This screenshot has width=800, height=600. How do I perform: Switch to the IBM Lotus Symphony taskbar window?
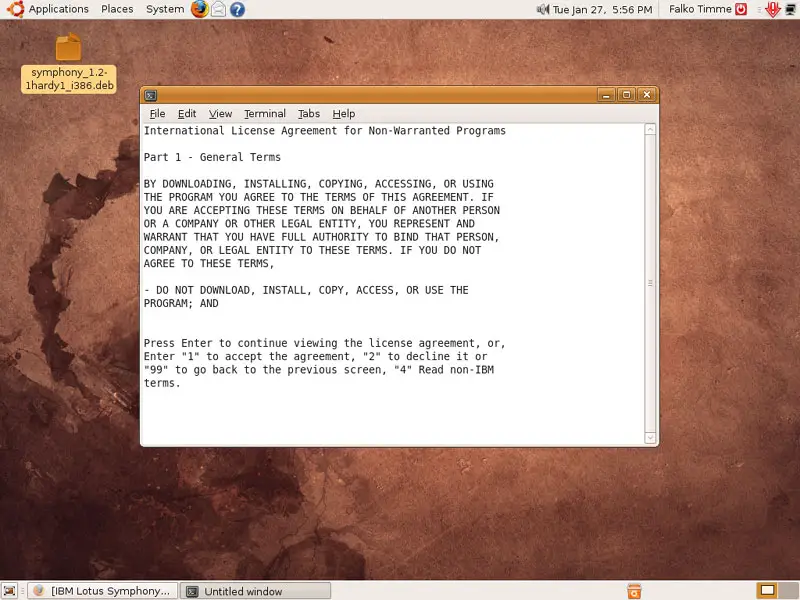coord(103,591)
